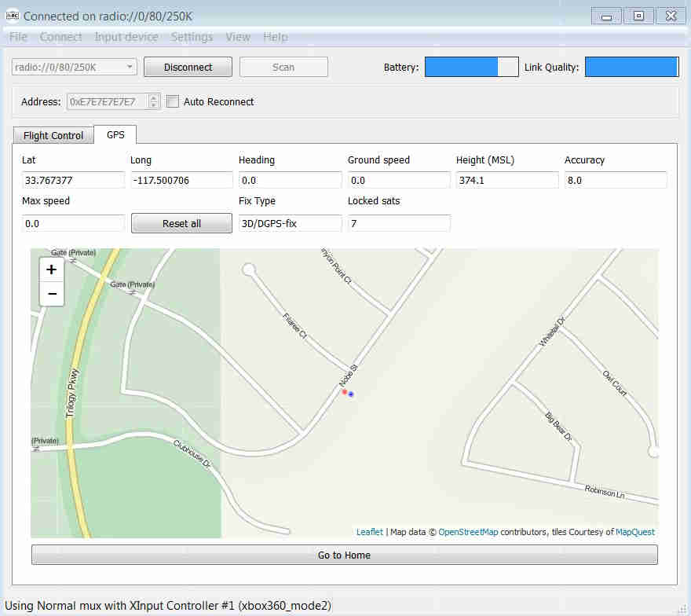Expand the radio URI dropdown

pos(130,68)
